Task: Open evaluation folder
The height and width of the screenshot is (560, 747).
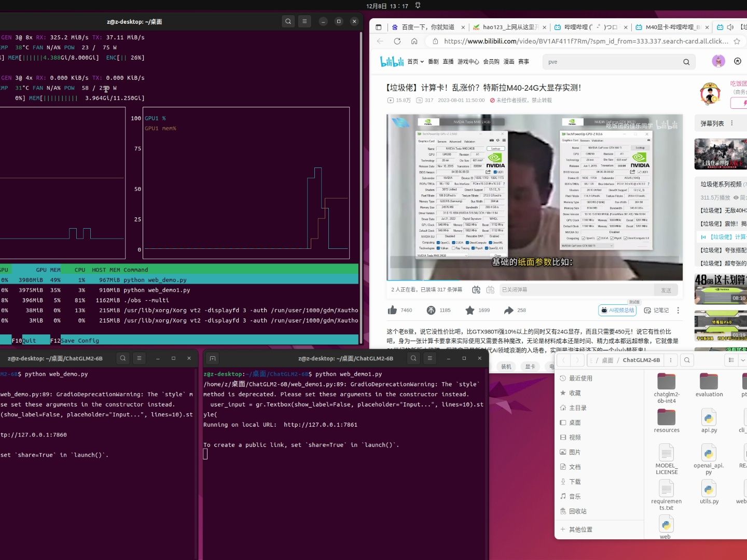Action: (709, 385)
